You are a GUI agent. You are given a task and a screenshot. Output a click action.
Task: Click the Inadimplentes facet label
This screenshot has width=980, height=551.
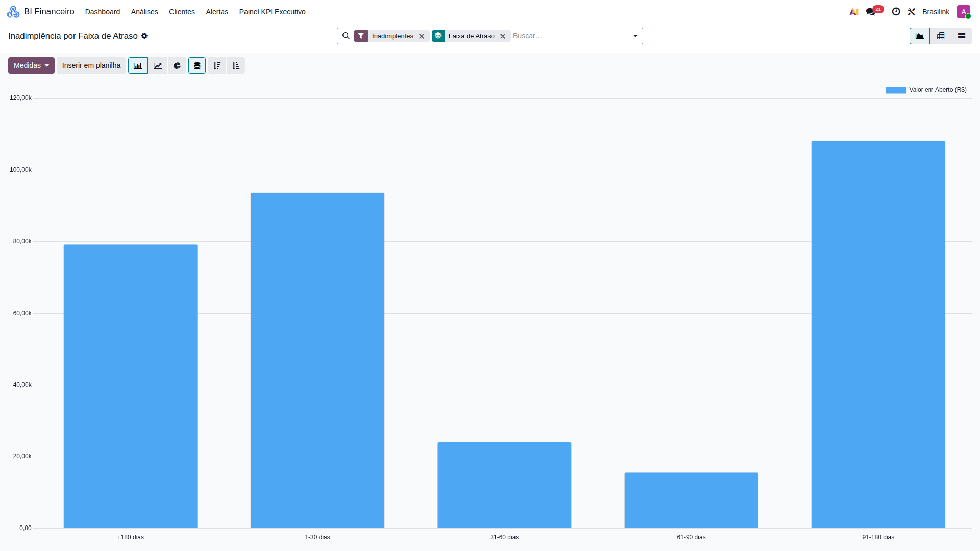click(x=393, y=36)
